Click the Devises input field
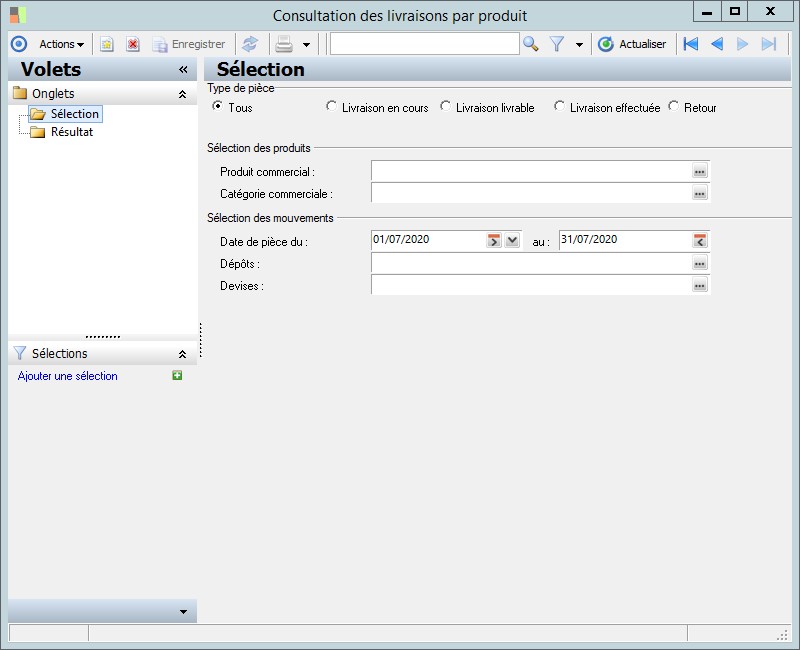The image size is (800, 650). tap(531, 285)
